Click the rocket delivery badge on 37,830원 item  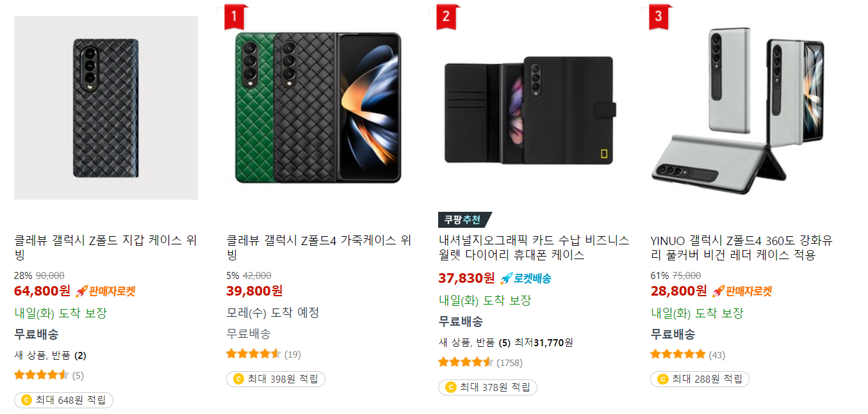[x=525, y=278]
